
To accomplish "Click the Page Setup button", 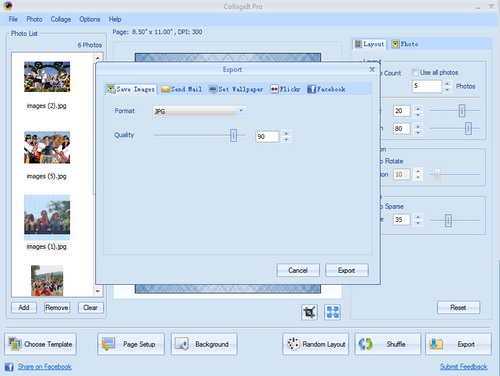I will tap(131, 344).
